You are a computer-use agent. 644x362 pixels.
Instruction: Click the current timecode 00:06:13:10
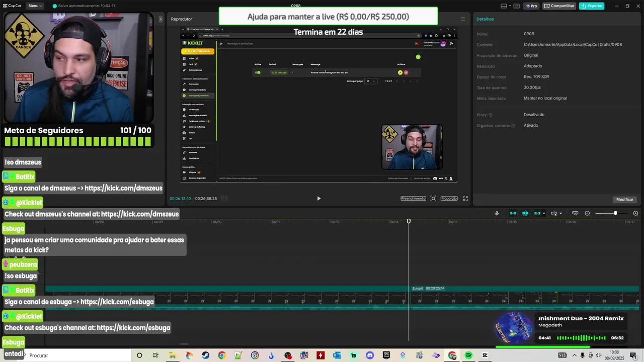click(x=180, y=199)
